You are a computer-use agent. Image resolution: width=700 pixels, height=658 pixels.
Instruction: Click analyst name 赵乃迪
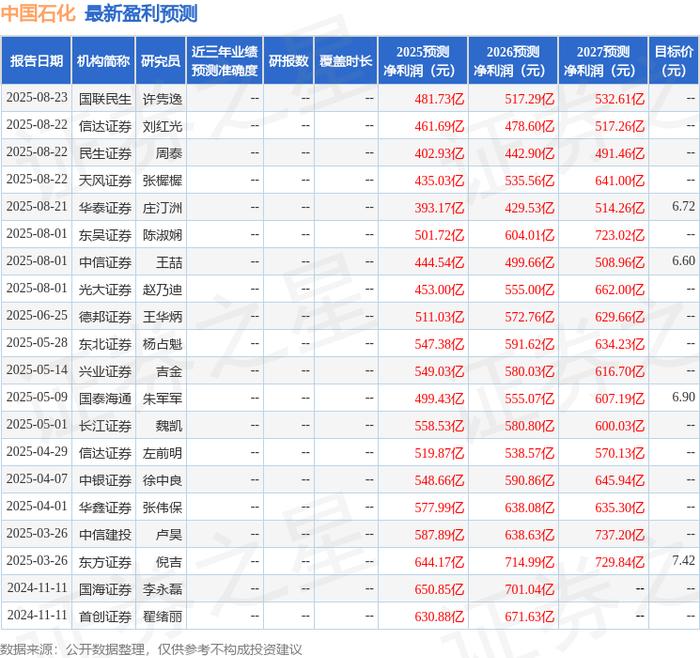[x=162, y=289]
